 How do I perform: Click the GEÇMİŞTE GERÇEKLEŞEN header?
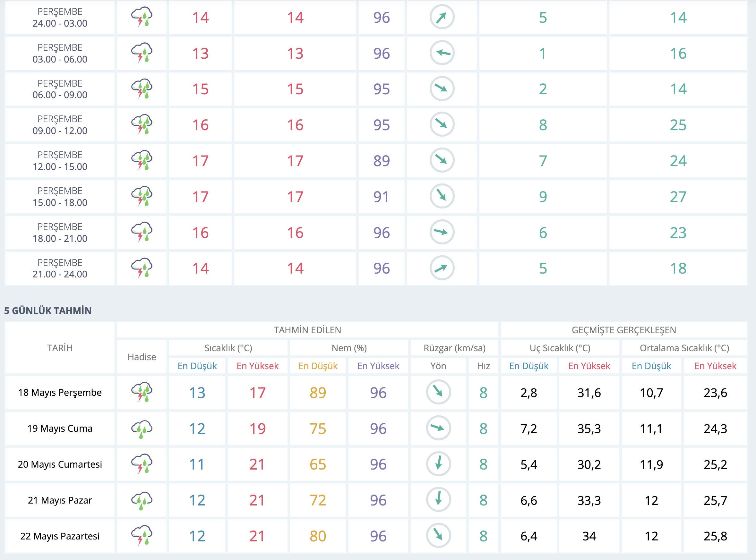coord(624,330)
